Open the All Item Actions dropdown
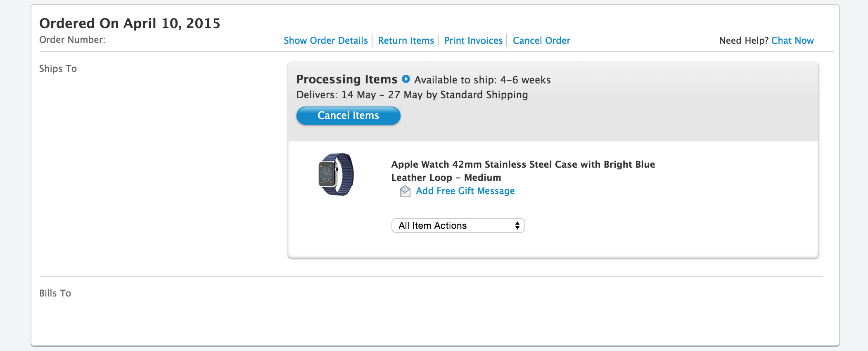This screenshot has height=351, width=868. click(x=458, y=225)
